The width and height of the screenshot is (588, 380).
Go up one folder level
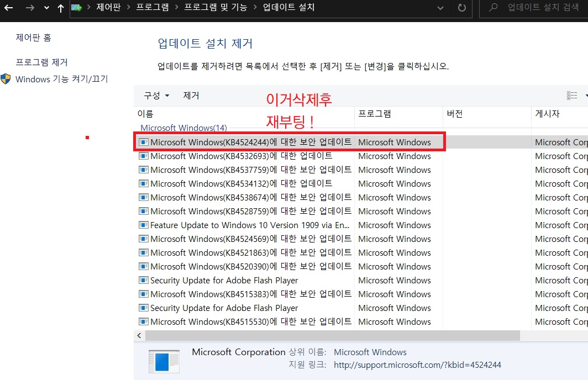pyautogui.click(x=61, y=8)
